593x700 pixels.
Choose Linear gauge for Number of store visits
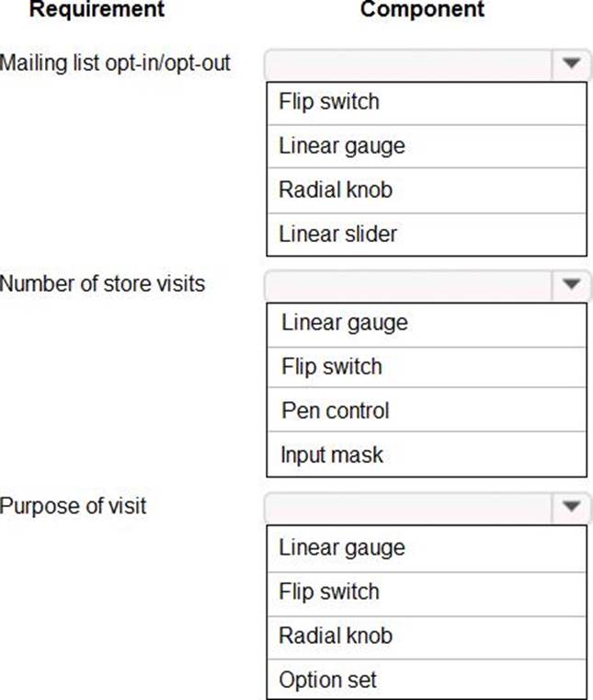tap(426, 323)
